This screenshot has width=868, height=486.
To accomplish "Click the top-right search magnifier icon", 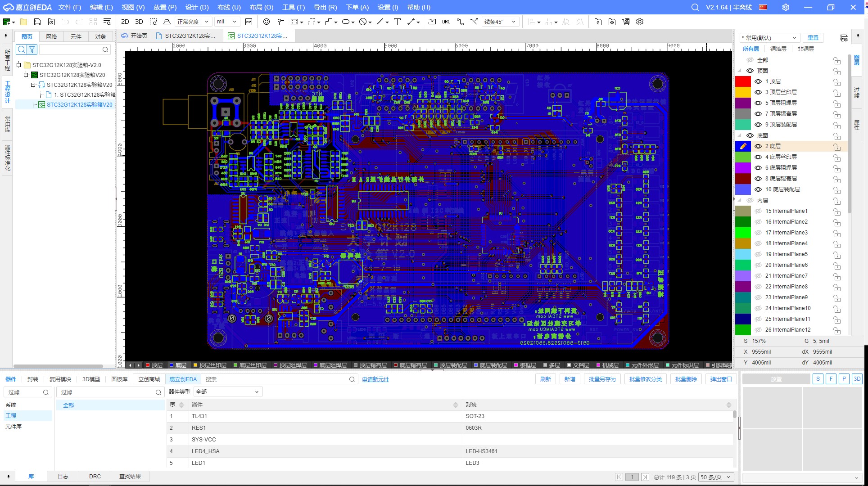I will pyautogui.click(x=695, y=7).
